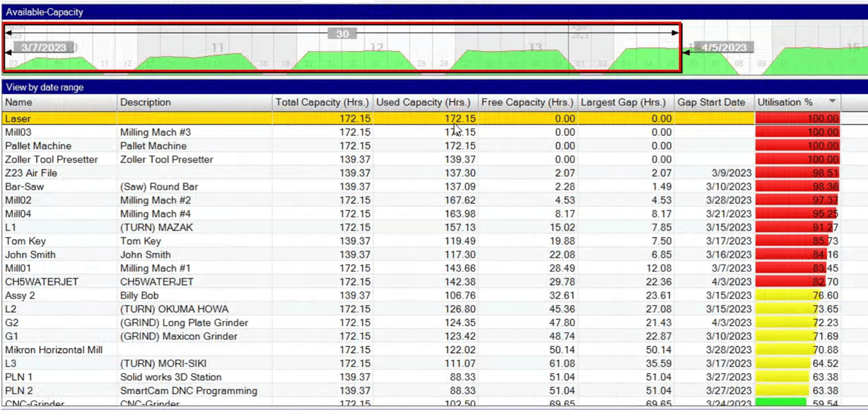The image size is (868, 412).
Task: Select the G2 resource row
Action: coord(434,323)
